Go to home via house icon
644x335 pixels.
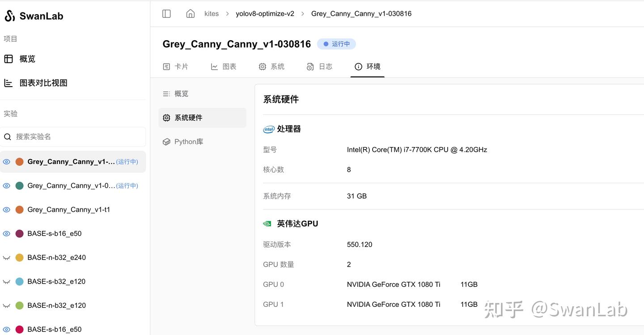(191, 13)
